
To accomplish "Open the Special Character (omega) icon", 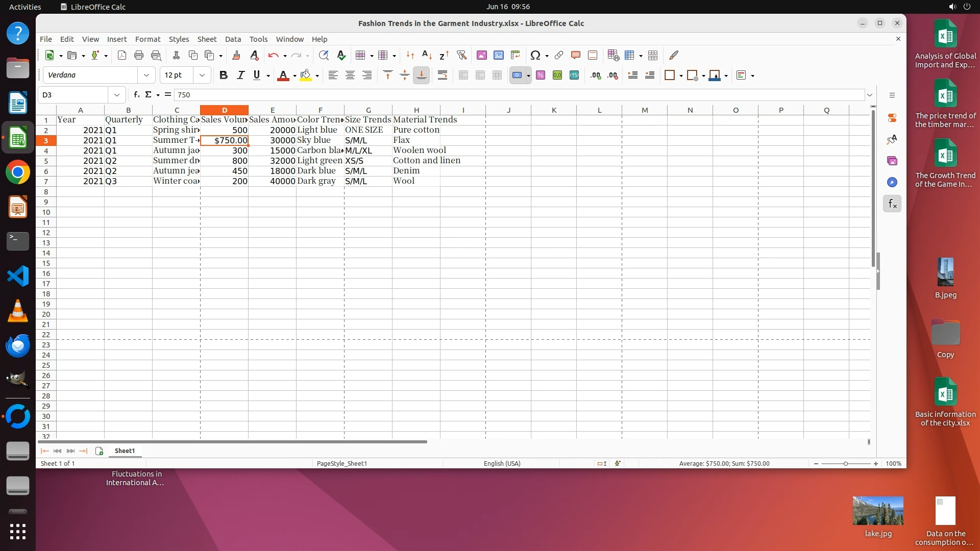I will [x=535, y=55].
